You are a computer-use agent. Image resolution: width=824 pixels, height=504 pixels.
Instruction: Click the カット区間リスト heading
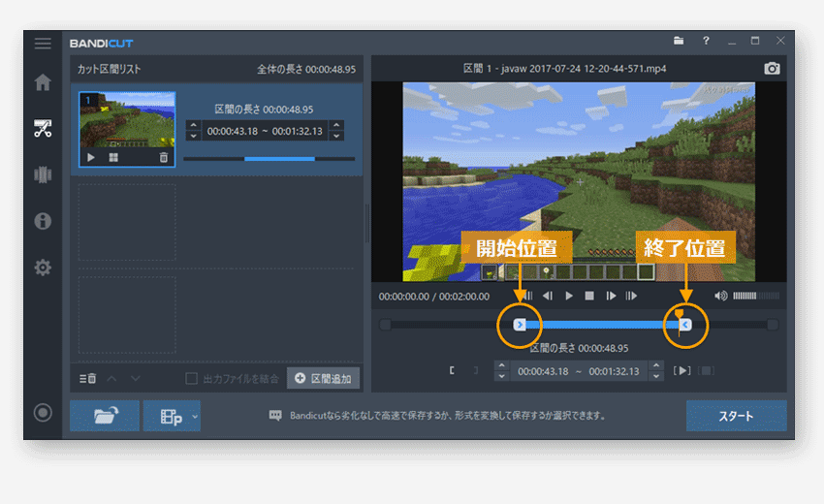[x=109, y=69]
